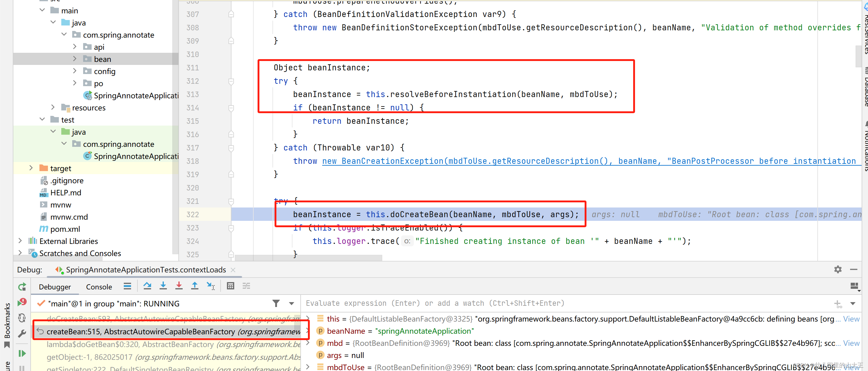Click Step Into icon
Image resolution: width=868 pixels, height=371 pixels.
[x=163, y=286]
